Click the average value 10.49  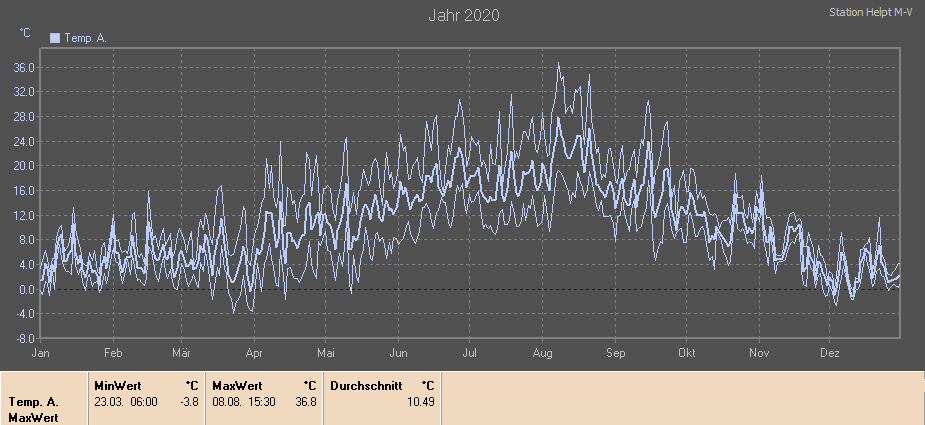420,401
